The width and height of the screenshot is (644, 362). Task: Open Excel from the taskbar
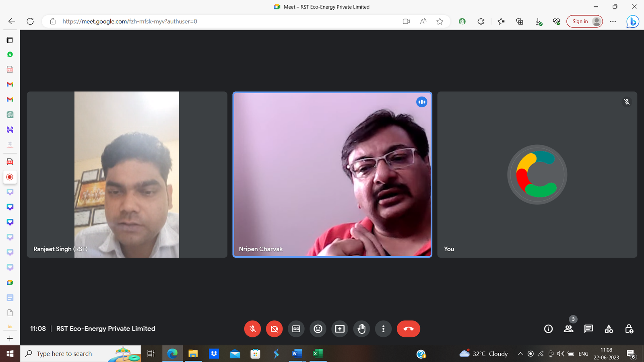coord(318,354)
